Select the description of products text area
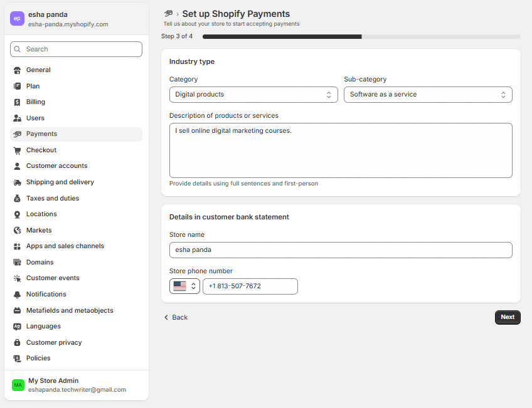Image resolution: width=532 pixels, height=408 pixels. (341, 149)
